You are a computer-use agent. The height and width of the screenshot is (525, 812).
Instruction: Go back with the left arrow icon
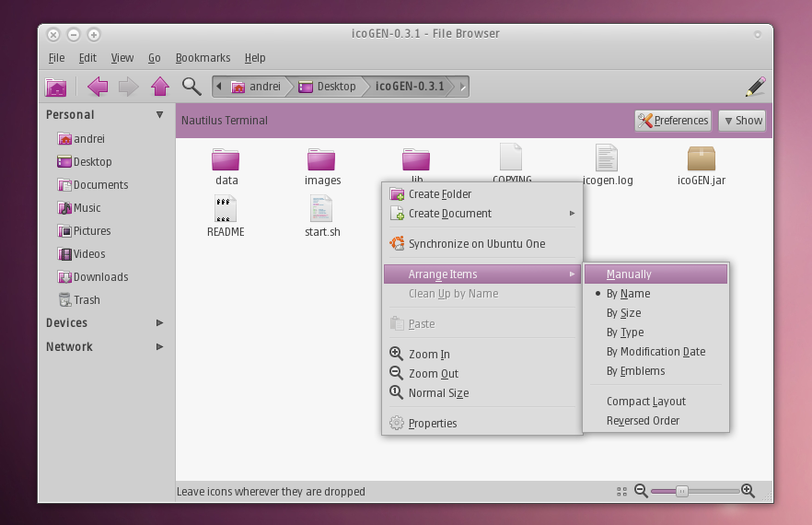[x=98, y=87]
